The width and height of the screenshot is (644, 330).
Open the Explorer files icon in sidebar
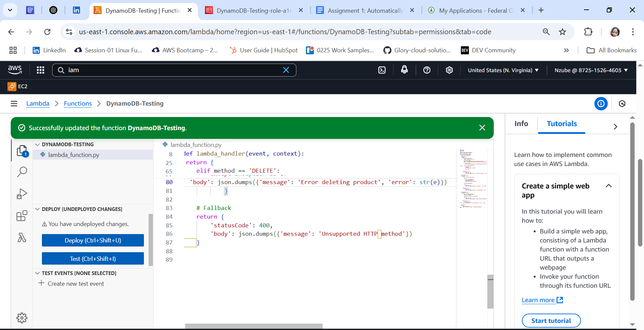[x=22, y=151]
